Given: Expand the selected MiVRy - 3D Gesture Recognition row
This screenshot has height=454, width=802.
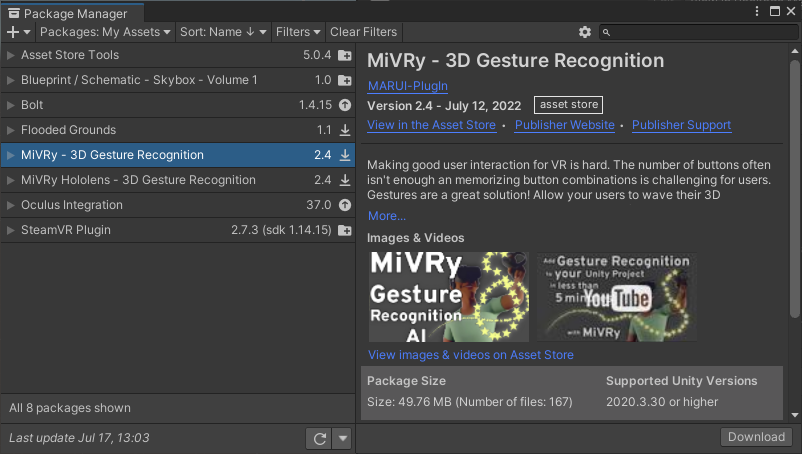Looking at the screenshot, I should coord(10,155).
